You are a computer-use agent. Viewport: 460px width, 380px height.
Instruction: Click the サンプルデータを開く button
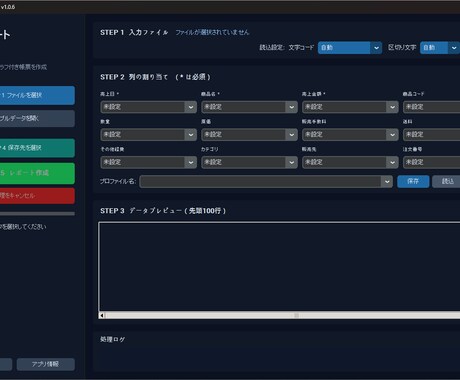coord(37,118)
